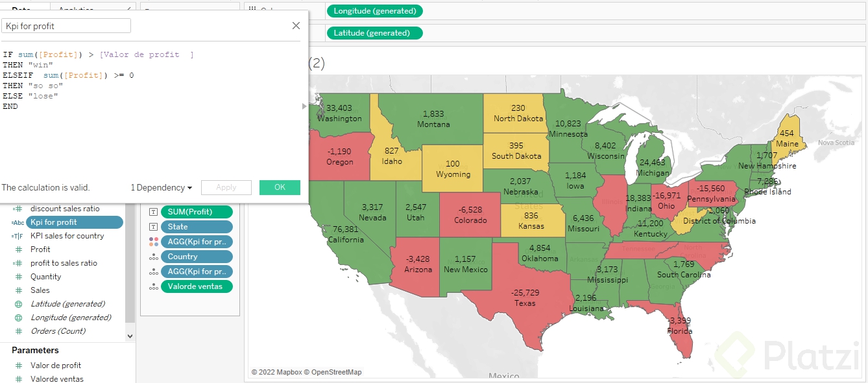Expand the function list arrow on editor edge
This screenshot has height=383, width=868.
tap(305, 106)
